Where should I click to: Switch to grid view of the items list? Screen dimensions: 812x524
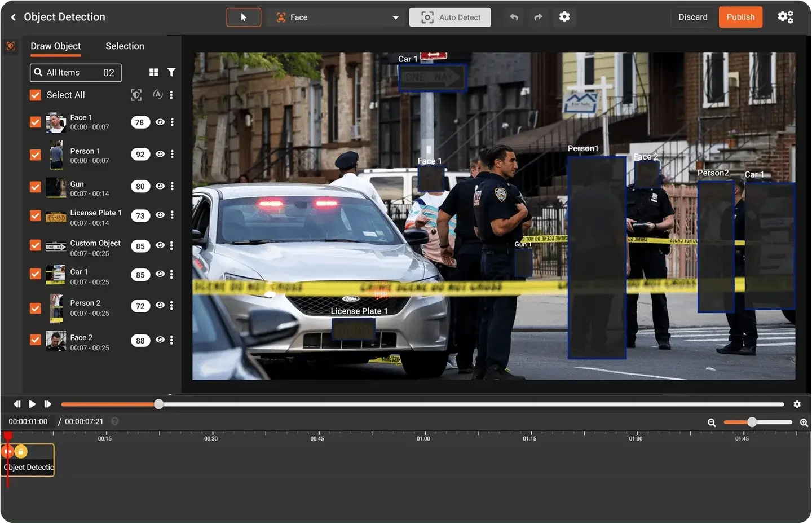[x=153, y=72]
